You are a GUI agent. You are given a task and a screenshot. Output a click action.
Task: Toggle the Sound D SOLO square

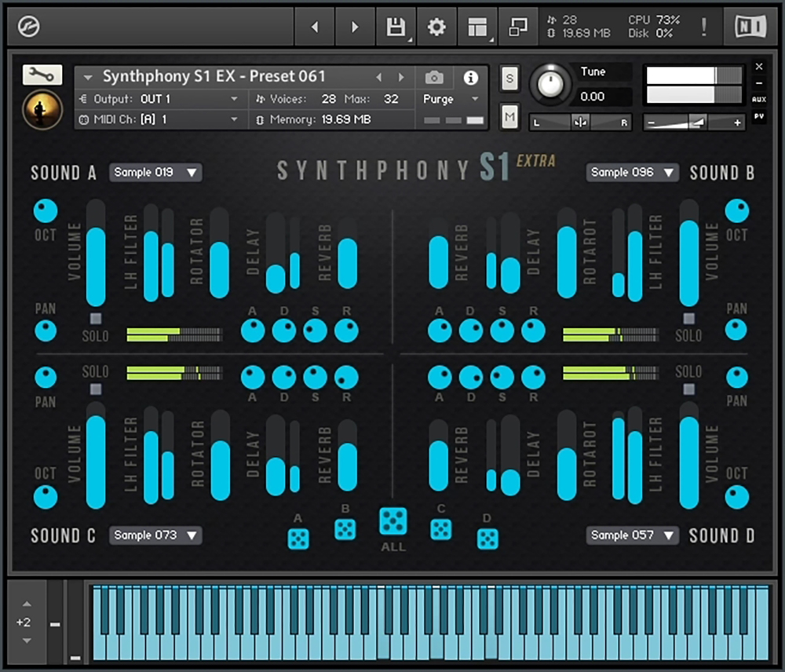pos(689,389)
